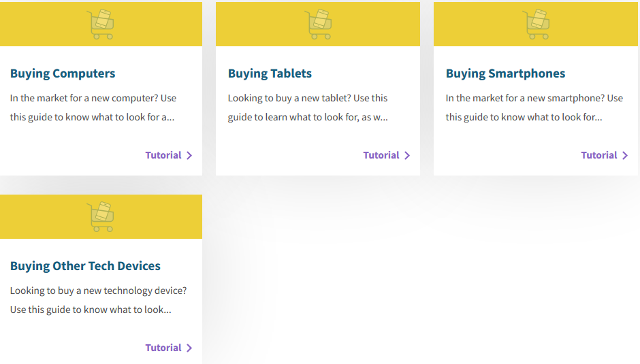Open the Buying Computers title link

63,73
